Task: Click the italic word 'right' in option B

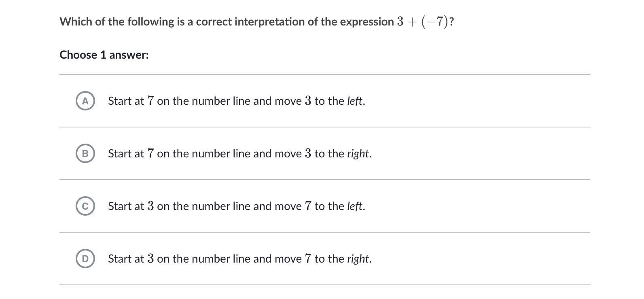Action: [358, 153]
